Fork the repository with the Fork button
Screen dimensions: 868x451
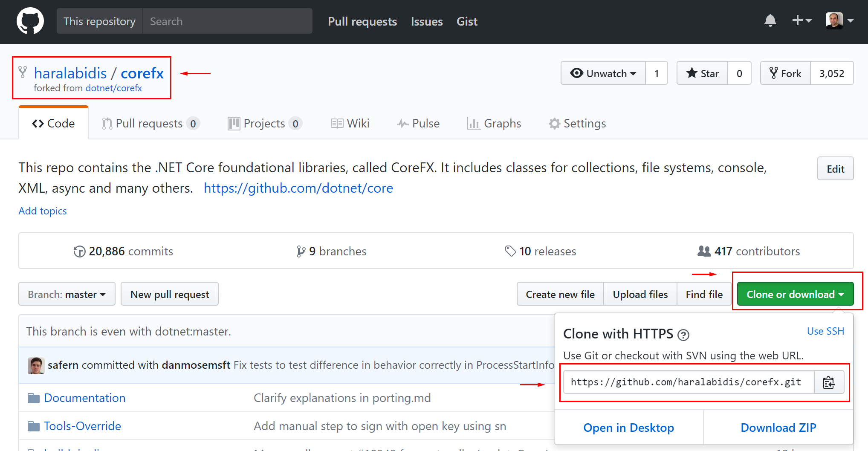coord(785,73)
